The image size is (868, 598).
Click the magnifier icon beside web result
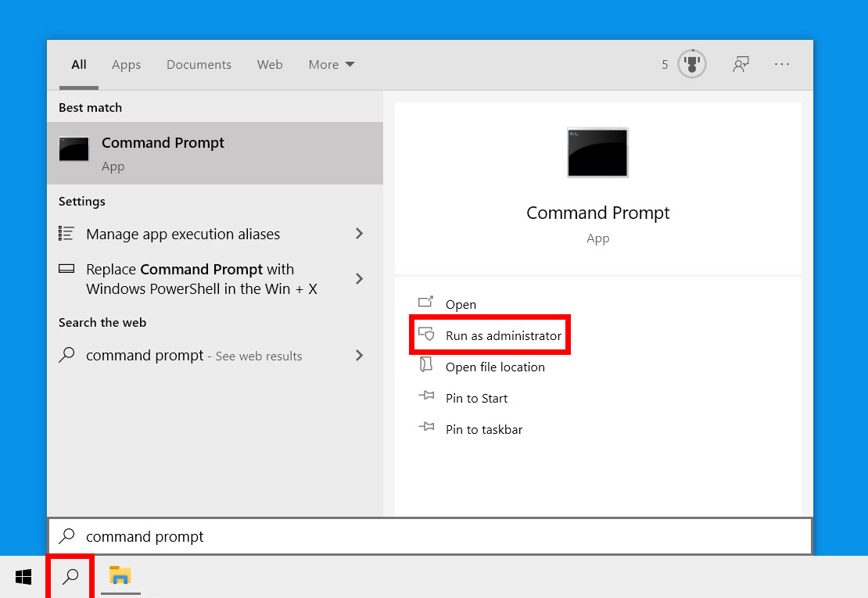tap(66, 355)
